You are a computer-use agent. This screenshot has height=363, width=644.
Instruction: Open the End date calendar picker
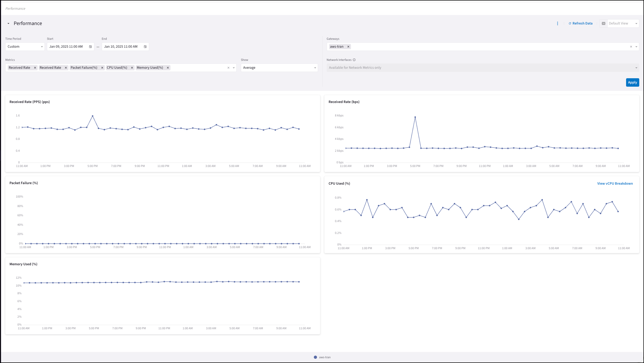point(145,46)
